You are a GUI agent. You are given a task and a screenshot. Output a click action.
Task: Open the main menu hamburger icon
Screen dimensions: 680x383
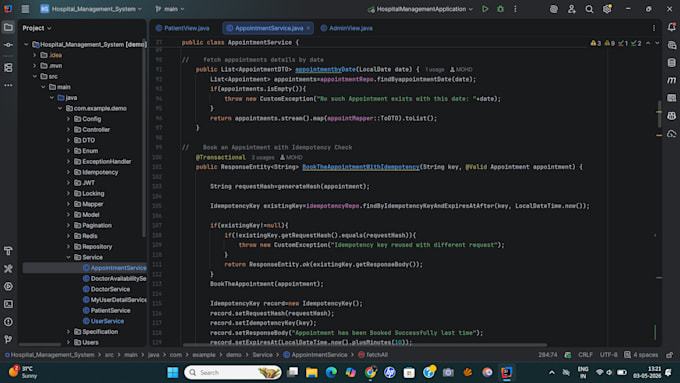point(25,9)
